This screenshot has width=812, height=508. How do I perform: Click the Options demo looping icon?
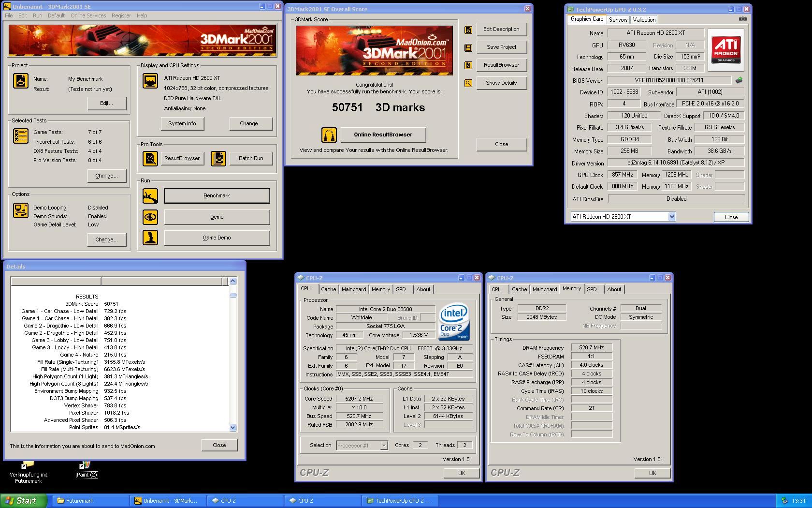tap(20, 210)
